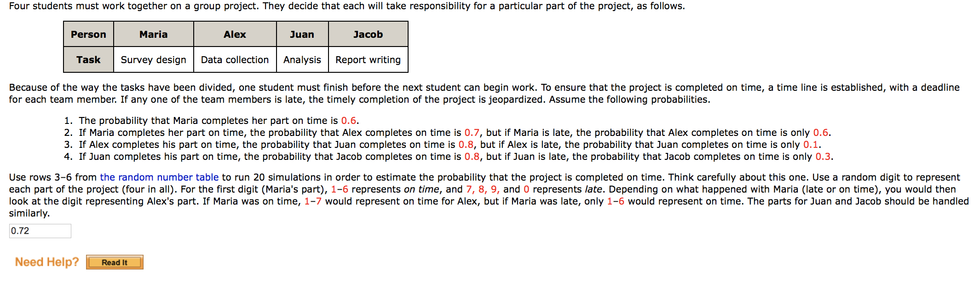Select the Task row header cell
Viewport: 980px width, 281px height.
[88, 59]
